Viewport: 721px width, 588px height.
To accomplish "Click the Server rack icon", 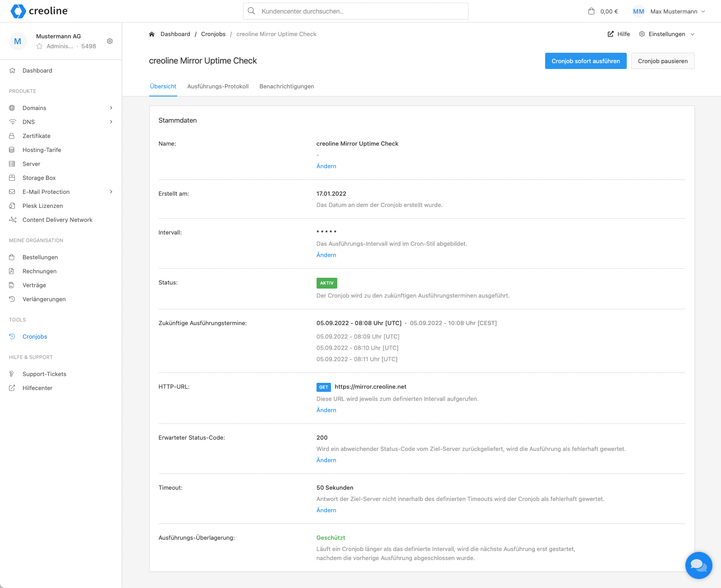I will 12,164.
